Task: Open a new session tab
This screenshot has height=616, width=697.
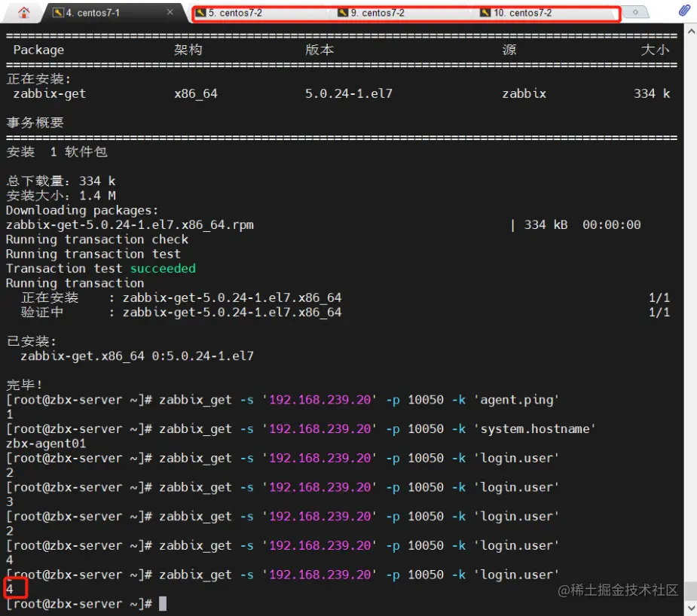Action: tap(635, 12)
